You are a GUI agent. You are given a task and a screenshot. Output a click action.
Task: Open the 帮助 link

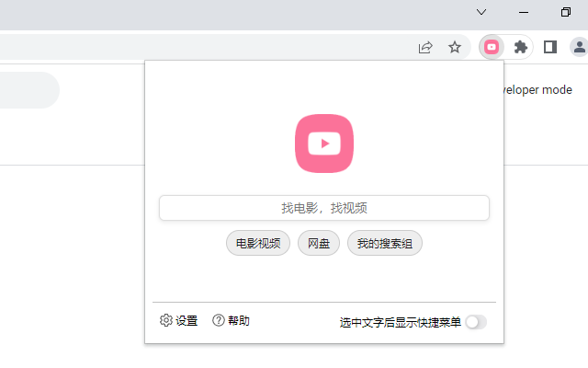pos(239,321)
